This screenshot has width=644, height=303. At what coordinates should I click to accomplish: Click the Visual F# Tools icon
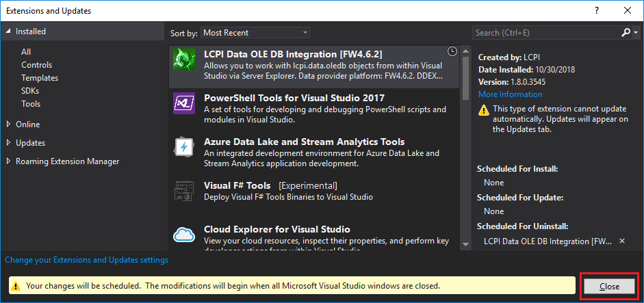click(x=184, y=191)
